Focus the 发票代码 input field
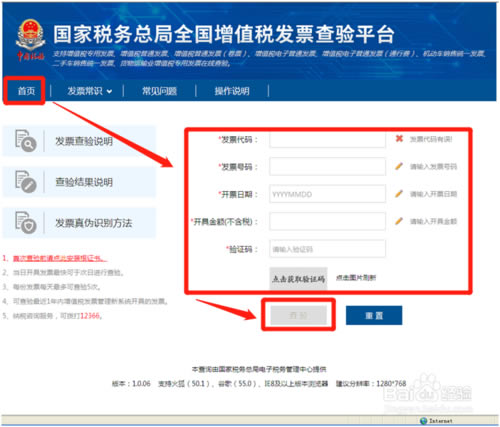The width and height of the screenshot is (500, 427). [327, 139]
